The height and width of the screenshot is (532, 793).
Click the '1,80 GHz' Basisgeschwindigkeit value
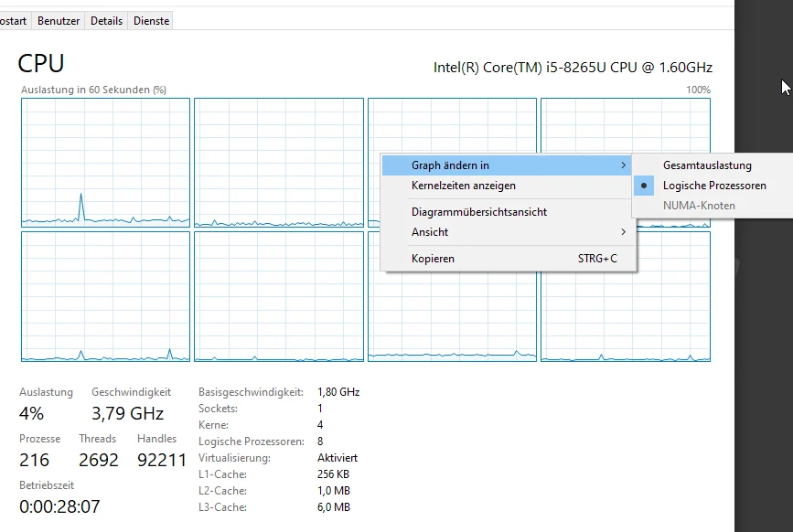338,391
